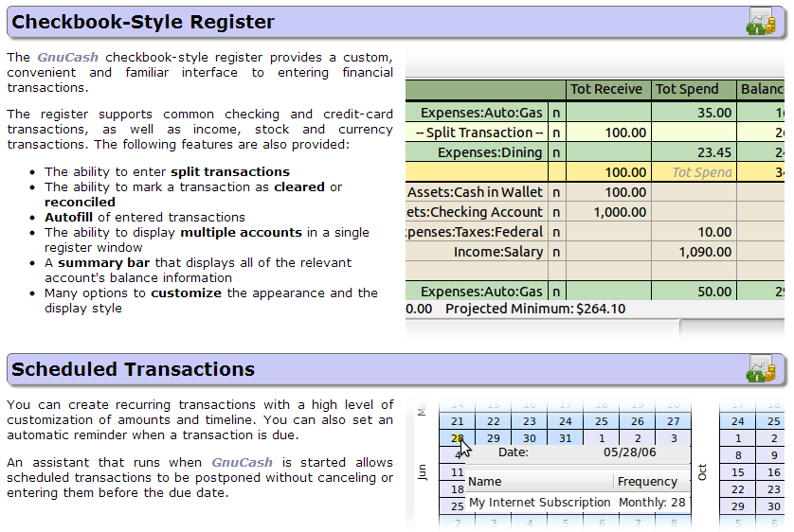
Task: Click the 10.00 spend amount
Action: pyautogui.click(x=714, y=232)
